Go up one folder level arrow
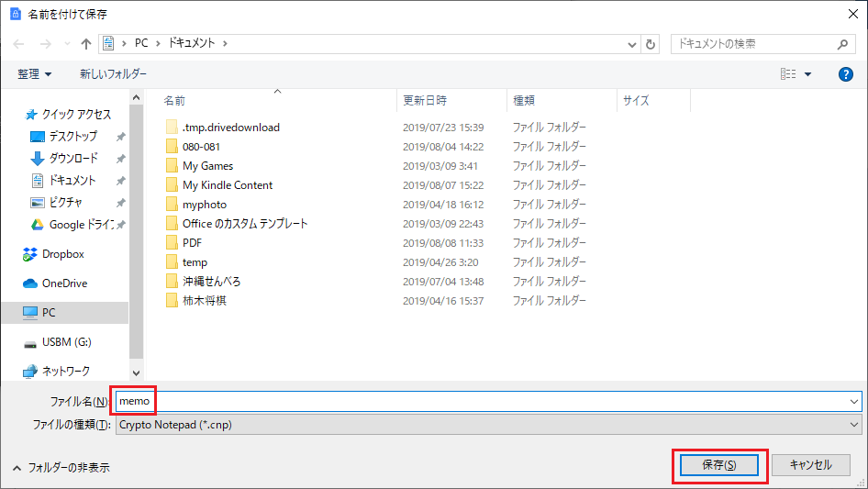This screenshot has width=868, height=489. [x=86, y=44]
